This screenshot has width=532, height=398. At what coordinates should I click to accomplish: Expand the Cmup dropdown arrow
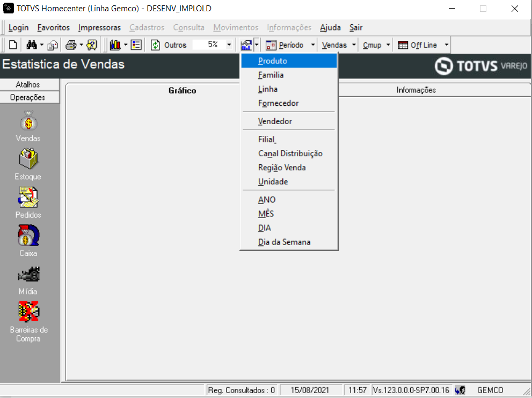click(388, 45)
